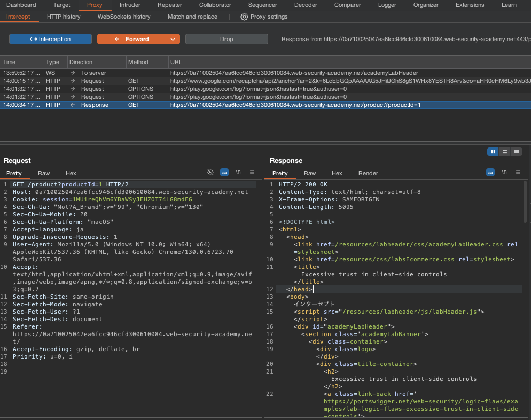
Task: Sort table by URL column header
Action: [x=349, y=62]
